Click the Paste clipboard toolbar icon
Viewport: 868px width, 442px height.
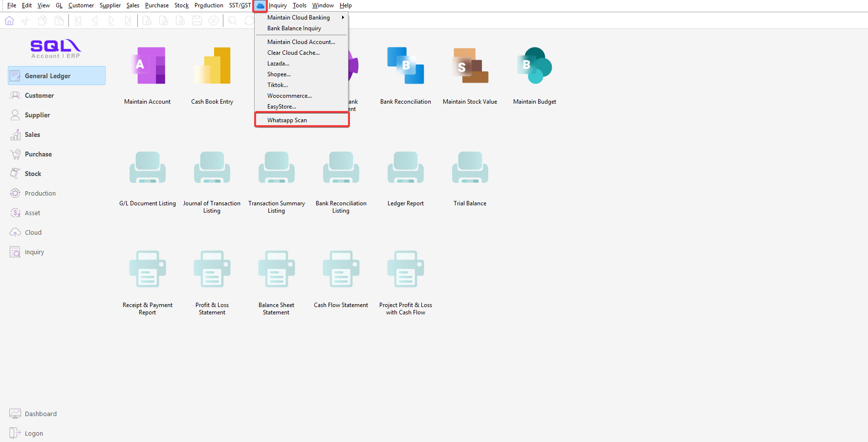(x=59, y=21)
